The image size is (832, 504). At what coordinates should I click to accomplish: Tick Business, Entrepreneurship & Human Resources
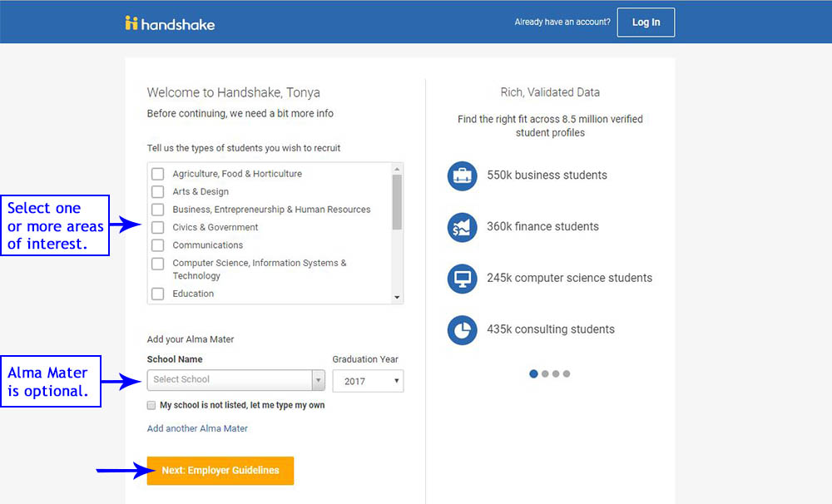[x=157, y=210]
